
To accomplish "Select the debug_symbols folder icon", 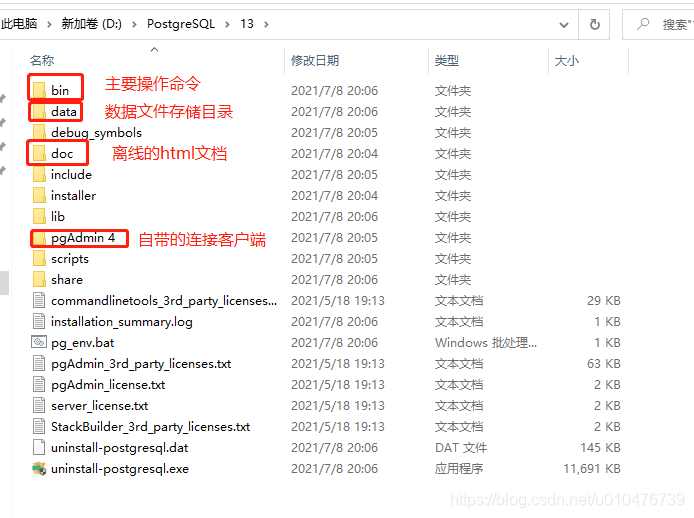I will coord(39,132).
